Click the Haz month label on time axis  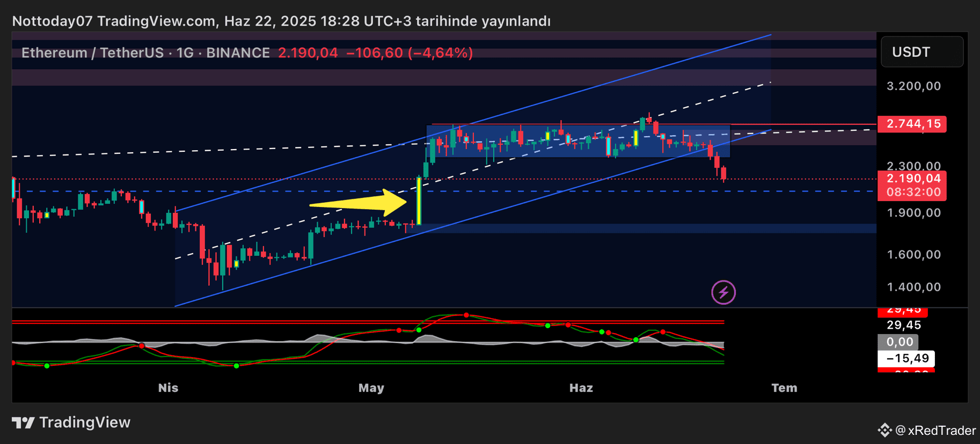581,388
